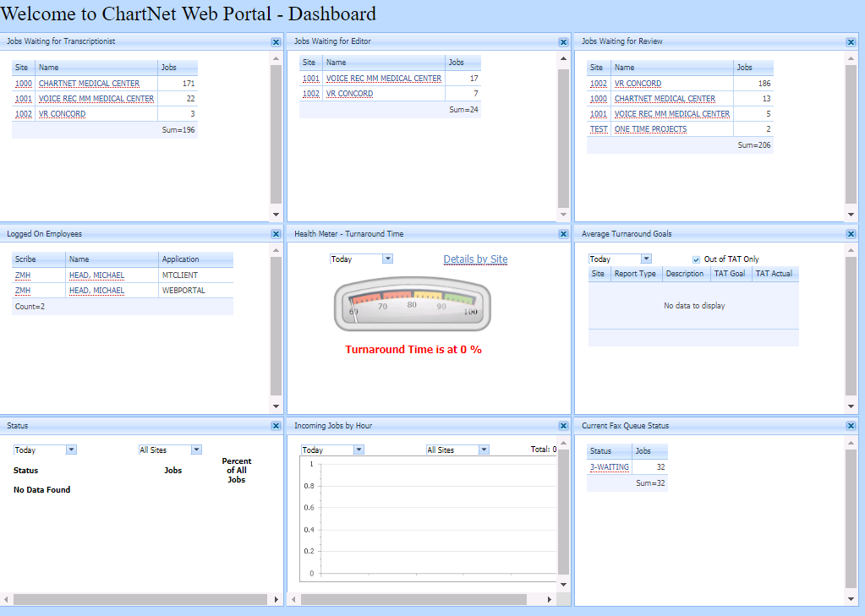Image resolution: width=865 pixels, height=616 pixels.
Task: Click the Sum=206 total in Review jobs
Action: coord(754,145)
